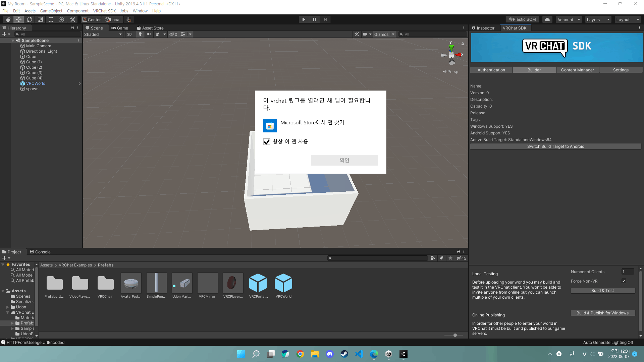644x362 pixels.
Task: Switch to Asset Store tab
Action: (x=150, y=28)
